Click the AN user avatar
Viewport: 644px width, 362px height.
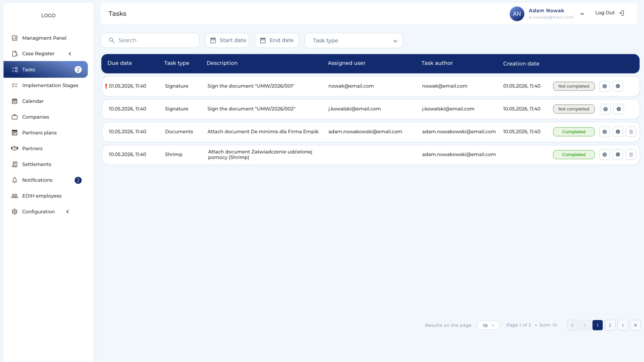[517, 14]
